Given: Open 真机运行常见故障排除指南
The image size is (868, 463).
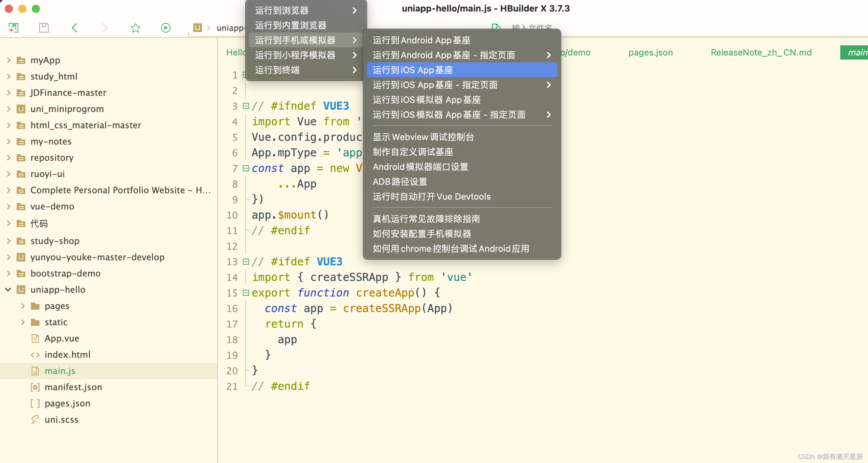Looking at the screenshot, I should pos(462,219).
